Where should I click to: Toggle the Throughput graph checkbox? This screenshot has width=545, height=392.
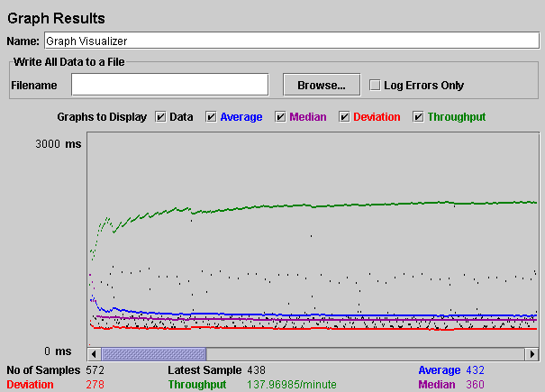(418, 117)
